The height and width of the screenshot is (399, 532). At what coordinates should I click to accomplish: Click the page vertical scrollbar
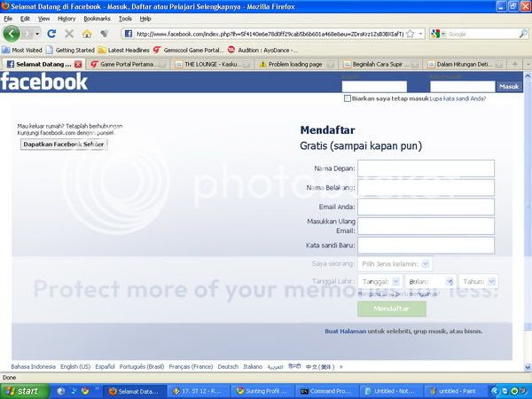pyautogui.click(x=528, y=221)
